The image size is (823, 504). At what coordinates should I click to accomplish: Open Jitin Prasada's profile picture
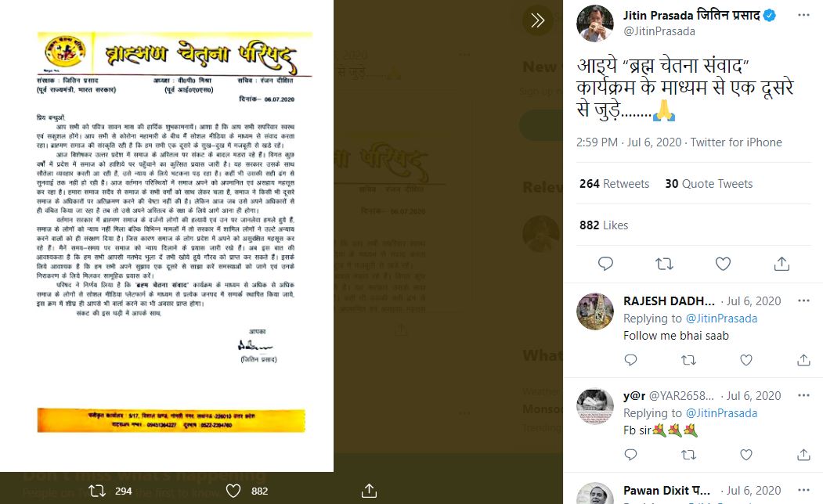coord(594,23)
